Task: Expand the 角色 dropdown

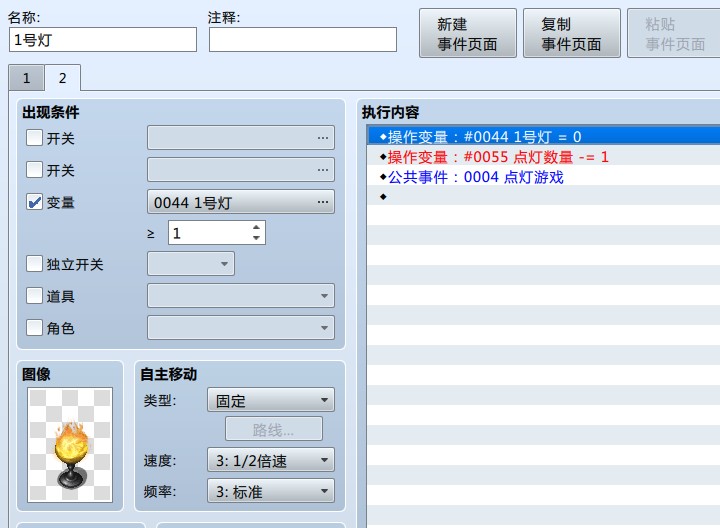Action: click(x=241, y=328)
